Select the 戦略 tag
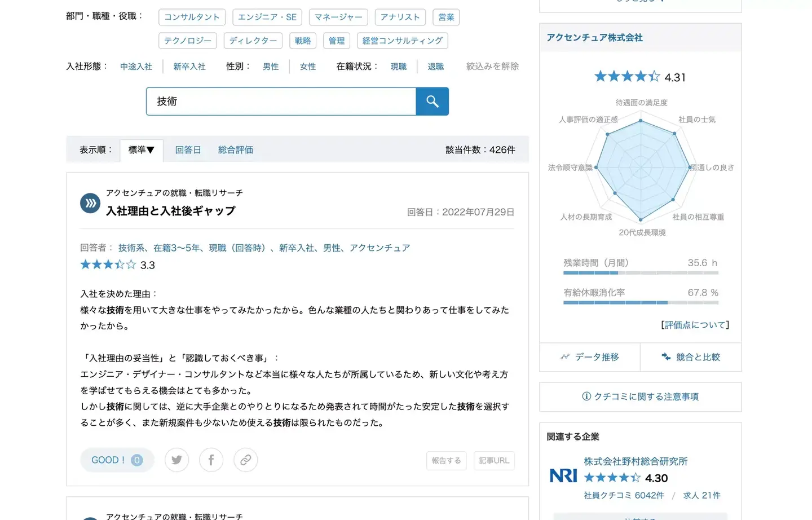This screenshot has width=812, height=520. pos(303,41)
